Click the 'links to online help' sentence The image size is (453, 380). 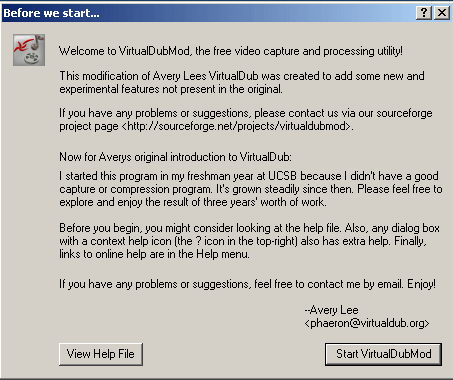point(154,254)
